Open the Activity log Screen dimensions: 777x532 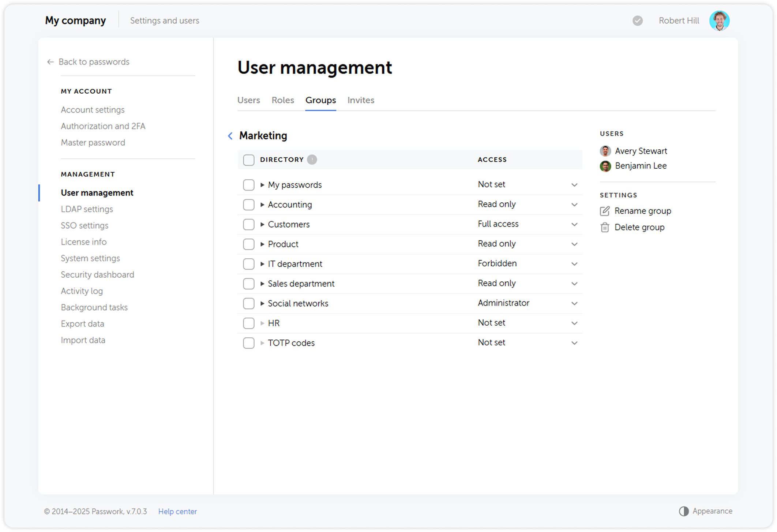coord(82,291)
